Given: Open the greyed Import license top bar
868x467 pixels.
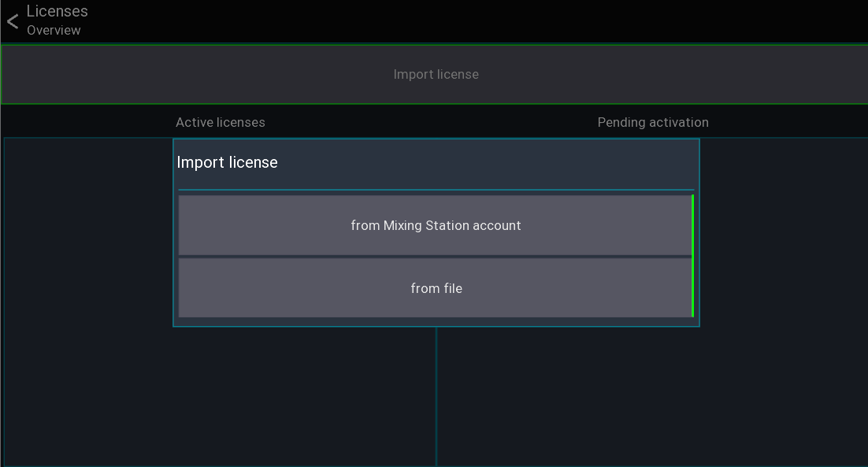Looking at the screenshot, I should (x=435, y=74).
